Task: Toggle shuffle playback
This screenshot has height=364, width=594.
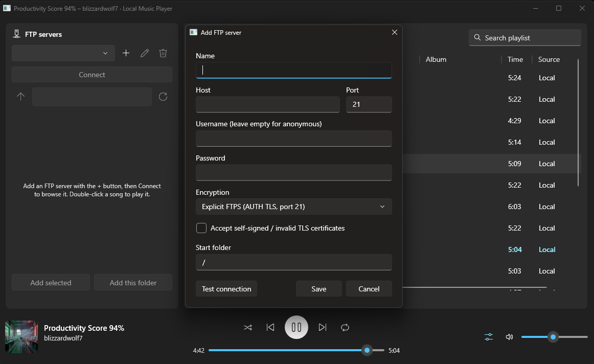Action: point(248,327)
